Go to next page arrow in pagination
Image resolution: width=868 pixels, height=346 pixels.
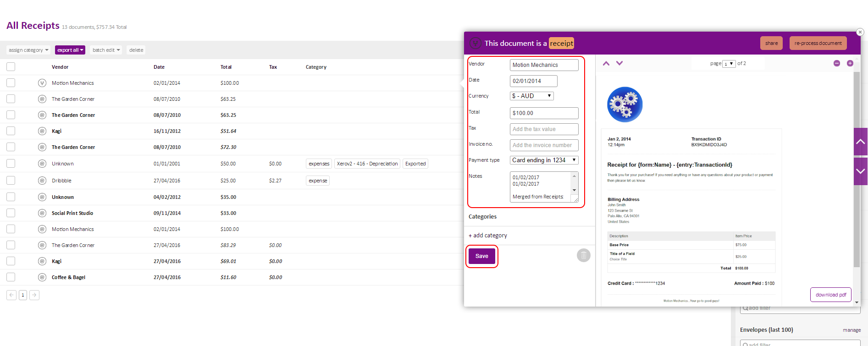(x=34, y=295)
